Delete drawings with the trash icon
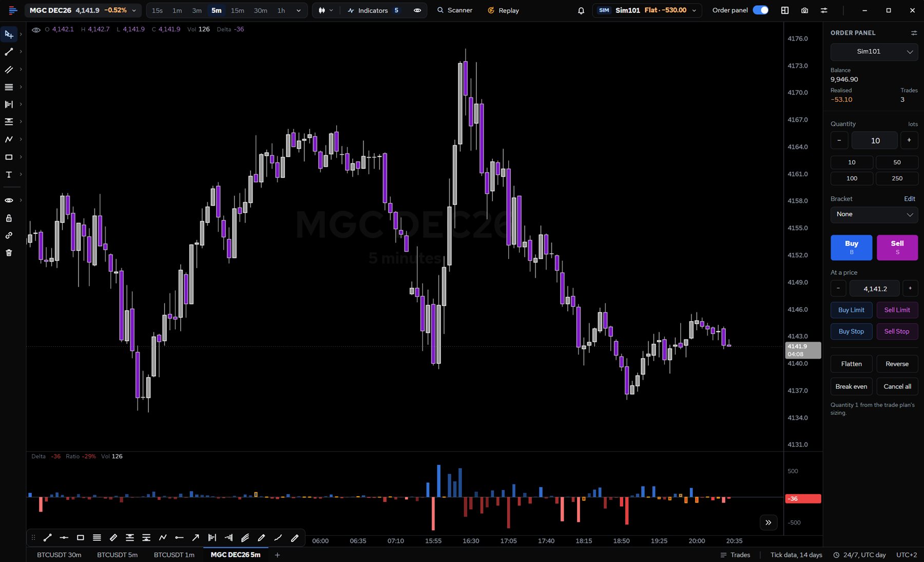924x562 pixels. click(9, 253)
